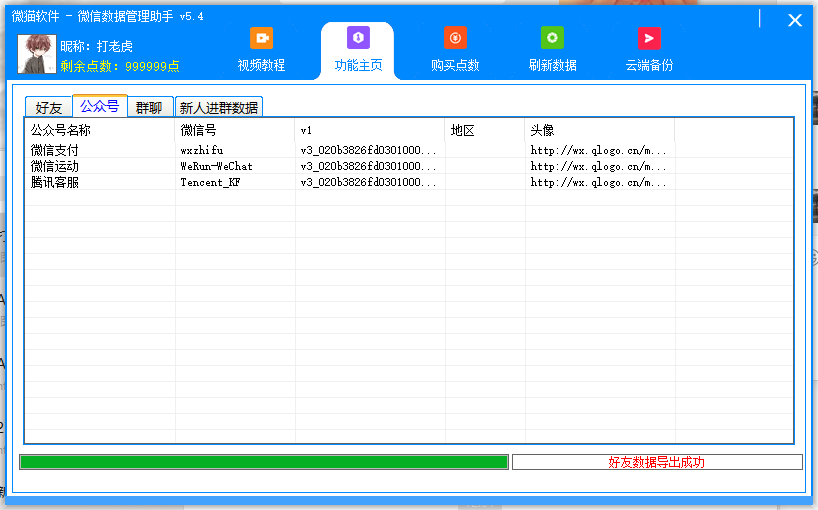This screenshot has height=510, width=818.
Task: Switch to the 好友 tab
Action: coord(49,108)
